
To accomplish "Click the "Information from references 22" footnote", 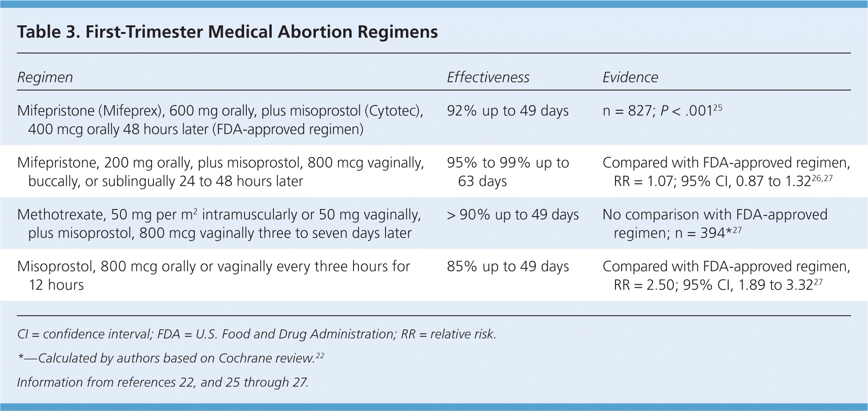I will [x=162, y=382].
